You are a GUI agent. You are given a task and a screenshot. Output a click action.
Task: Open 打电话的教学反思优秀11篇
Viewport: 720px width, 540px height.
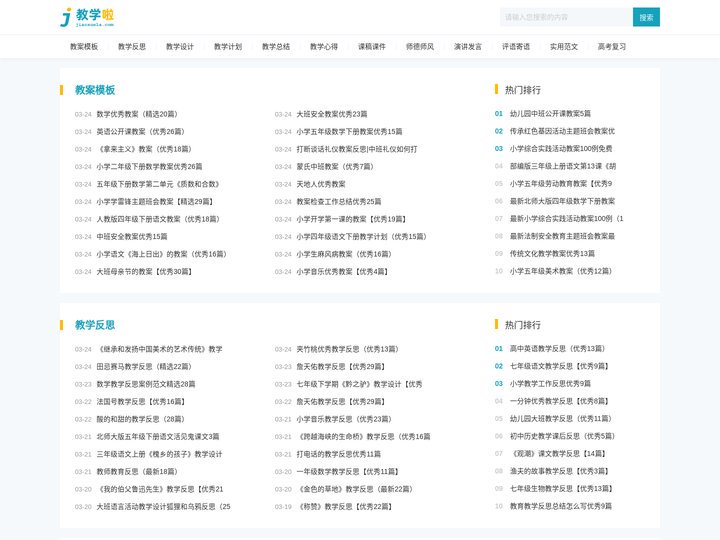tap(338, 454)
